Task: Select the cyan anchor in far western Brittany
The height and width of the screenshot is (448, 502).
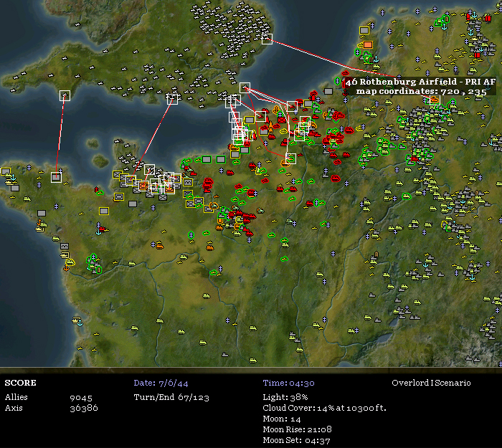Action: [x=13, y=178]
